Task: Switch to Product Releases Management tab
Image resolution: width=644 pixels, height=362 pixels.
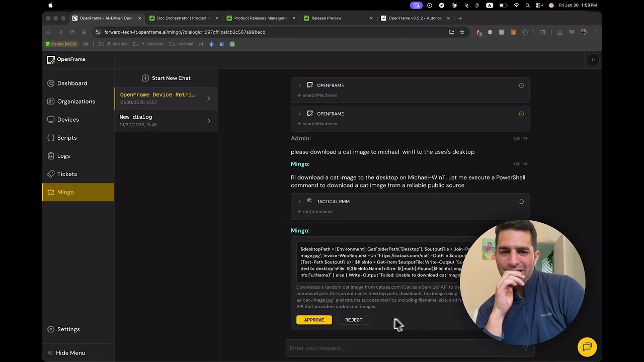Action: tap(261, 18)
